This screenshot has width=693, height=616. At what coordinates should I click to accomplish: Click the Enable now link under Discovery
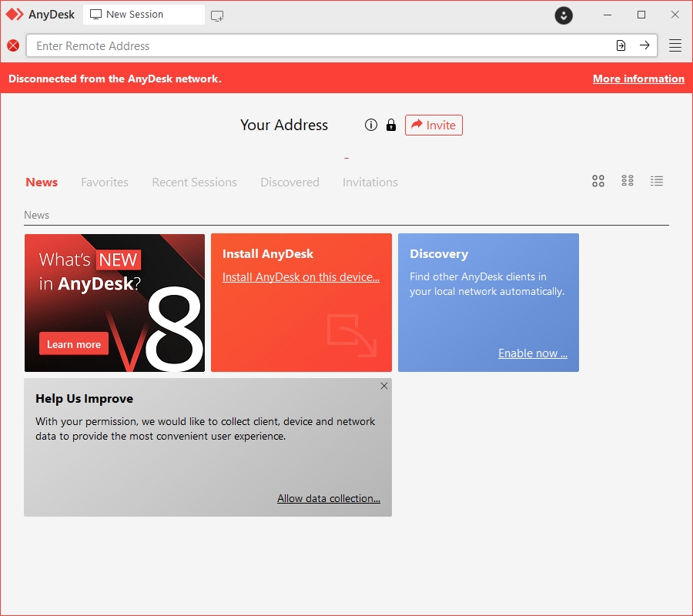point(532,353)
